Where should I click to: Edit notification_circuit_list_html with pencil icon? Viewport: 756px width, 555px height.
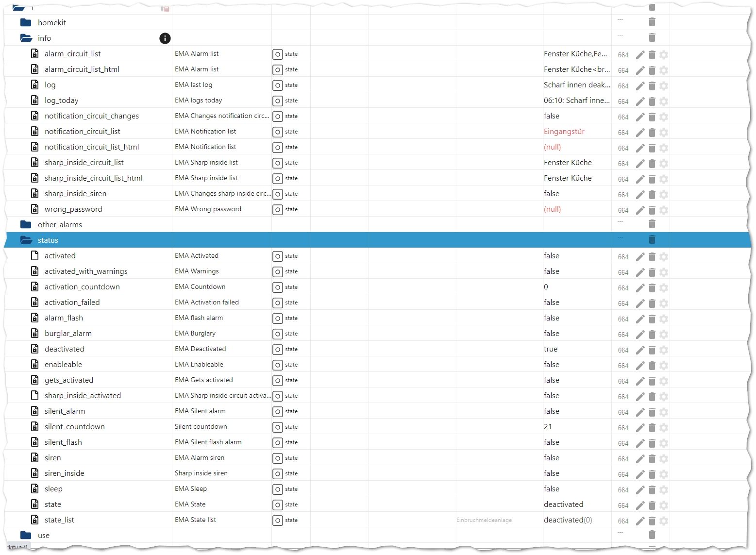(x=640, y=148)
